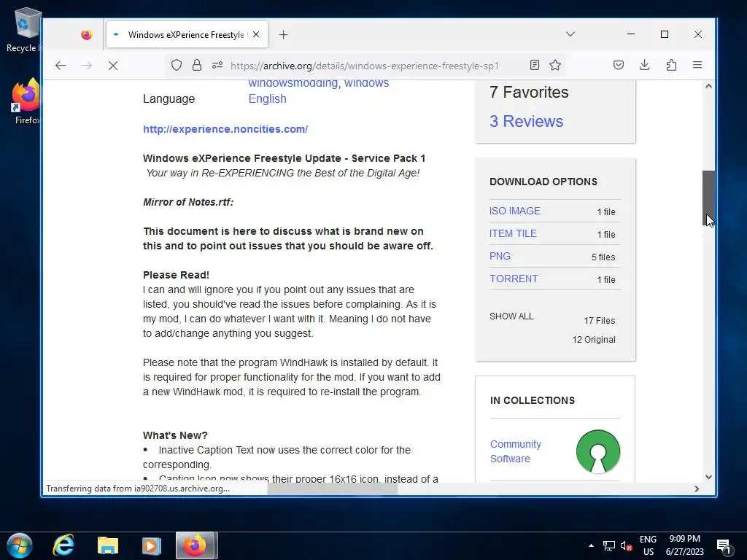Save page to Pocket
This screenshot has width=747, height=560.
click(619, 65)
